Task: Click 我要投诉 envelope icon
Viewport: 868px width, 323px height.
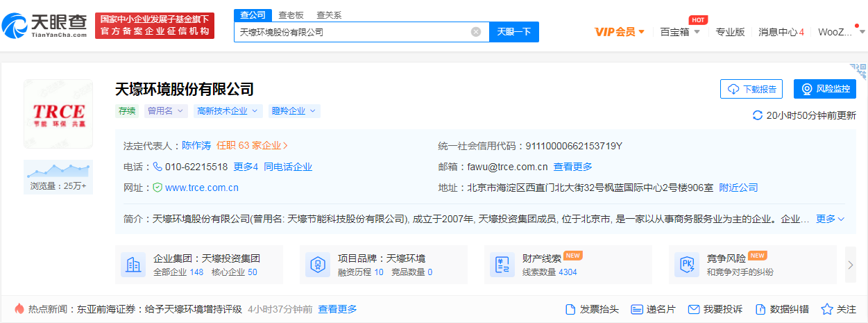Action: pos(693,309)
